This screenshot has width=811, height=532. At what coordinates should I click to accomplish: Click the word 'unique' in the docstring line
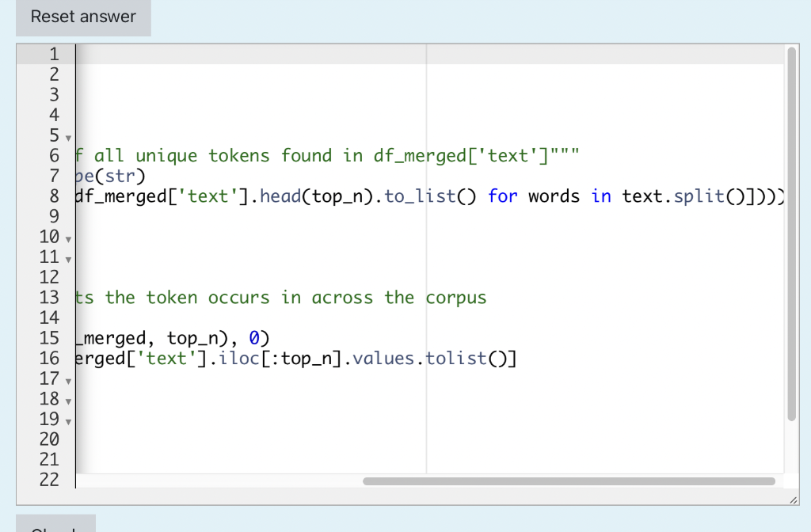[x=166, y=156]
